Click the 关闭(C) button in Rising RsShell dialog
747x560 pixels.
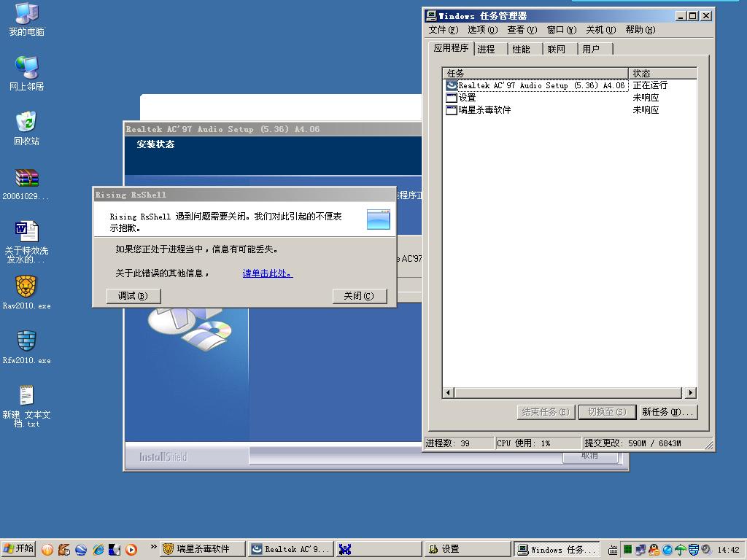[359, 296]
